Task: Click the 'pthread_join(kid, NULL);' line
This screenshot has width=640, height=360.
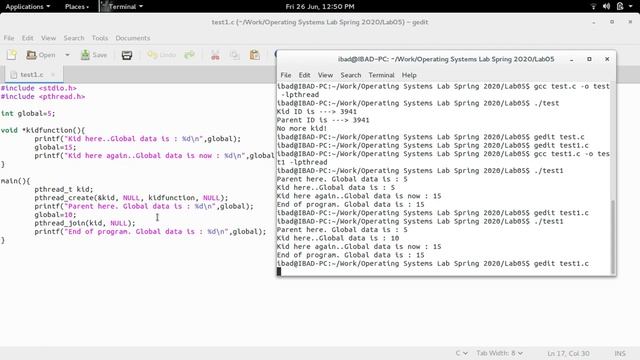Action: click(x=84, y=223)
